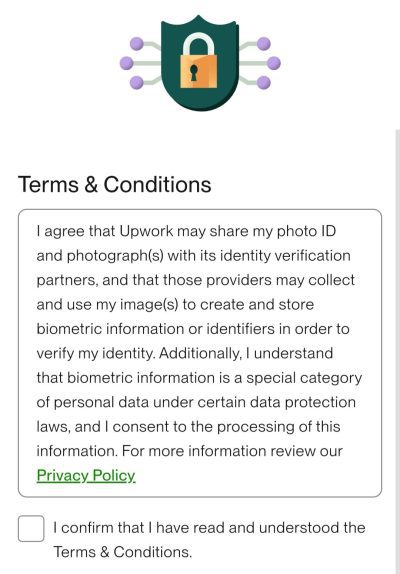Screen dimensions: 400x574
Task: Click inside the terms agreement text box
Action: click(x=200, y=353)
